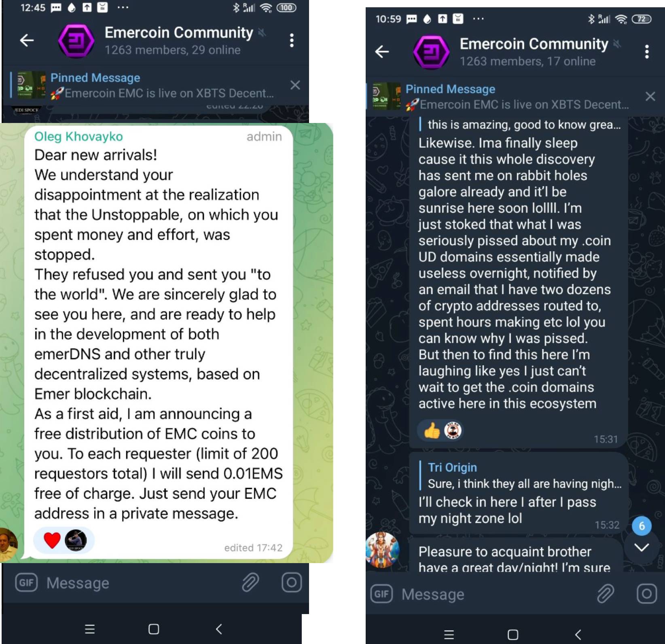Tap the back arrow to leave the chat
The width and height of the screenshot is (665, 644).
point(25,39)
